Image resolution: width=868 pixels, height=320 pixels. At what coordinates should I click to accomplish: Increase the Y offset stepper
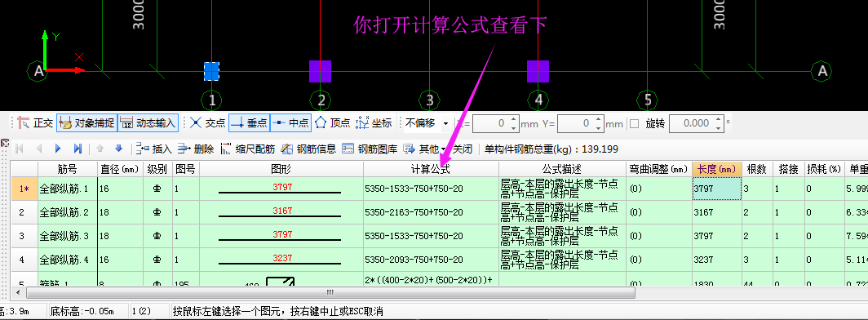(x=598, y=119)
